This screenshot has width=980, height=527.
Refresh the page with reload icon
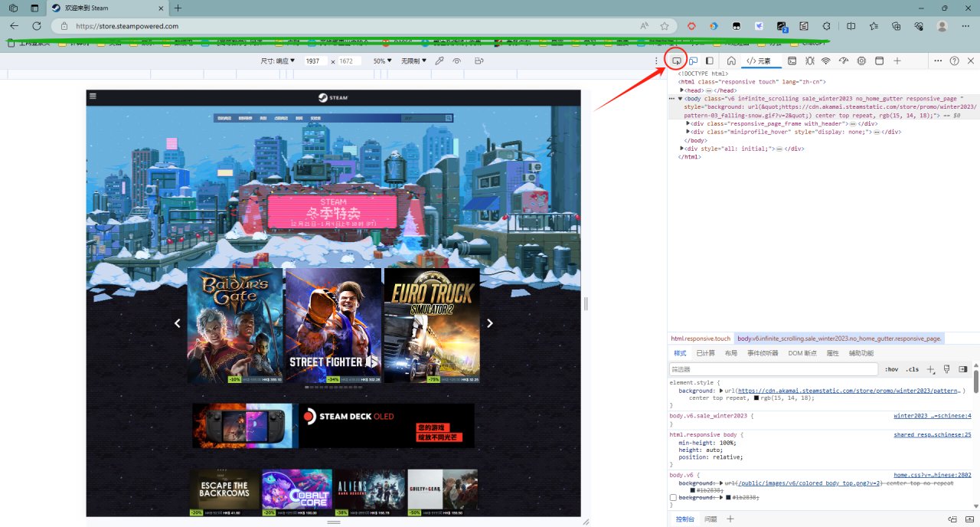click(x=36, y=25)
